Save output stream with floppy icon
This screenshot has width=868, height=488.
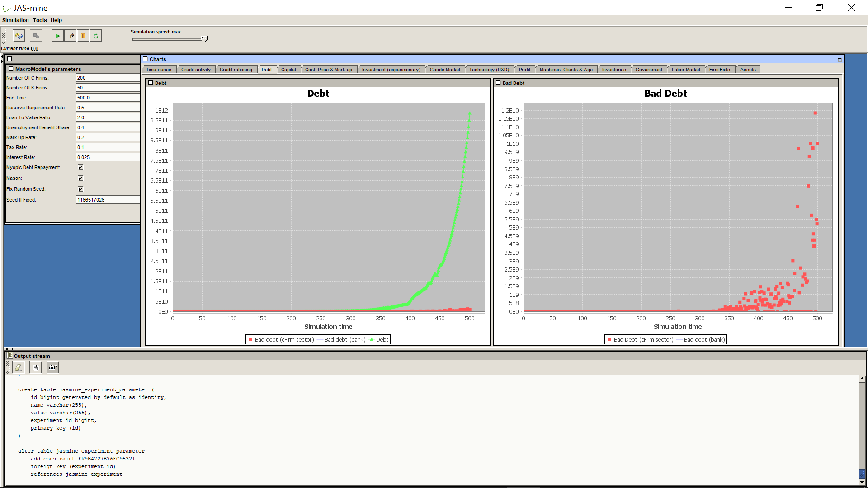pyautogui.click(x=36, y=367)
